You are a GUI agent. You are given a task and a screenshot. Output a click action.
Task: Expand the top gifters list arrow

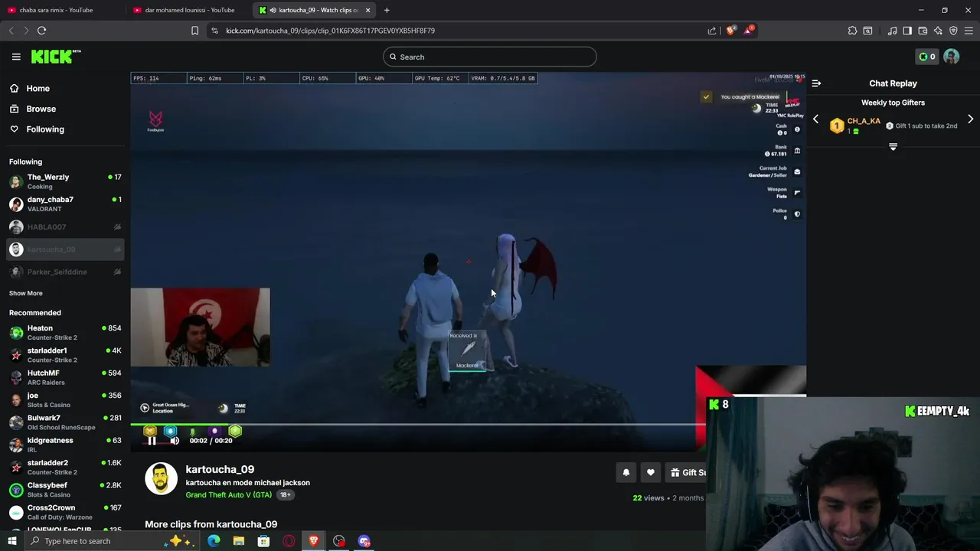click(893, 147)
